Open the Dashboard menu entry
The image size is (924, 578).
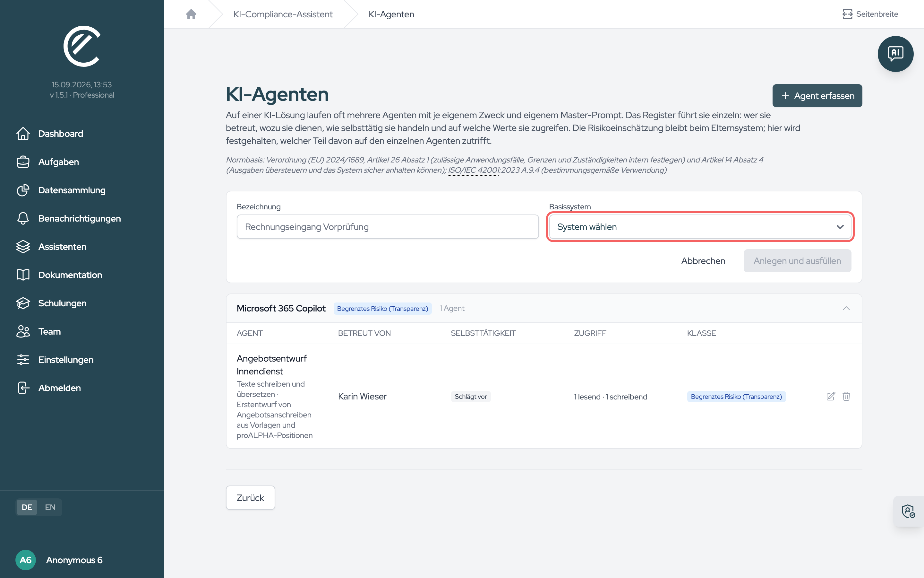tap(61, 133)
